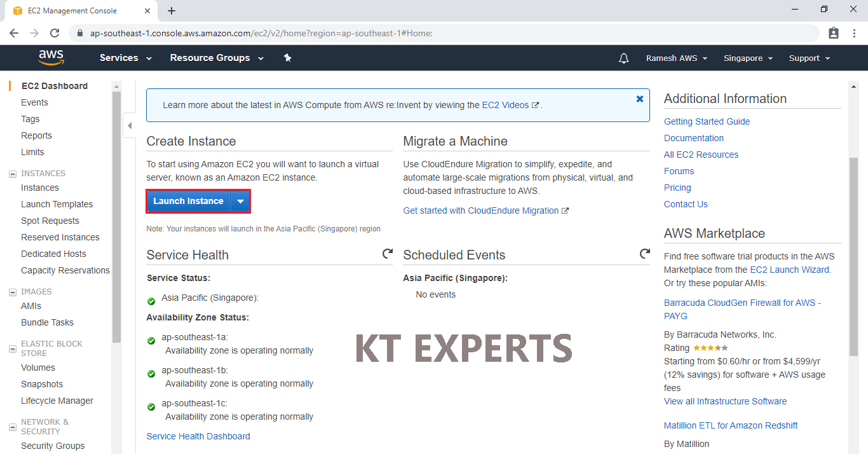Image resolution: width=868 pixels, height=454 pixels.
Task: Expand the Ramesh AWS account menu
Action: click(676, 58)
